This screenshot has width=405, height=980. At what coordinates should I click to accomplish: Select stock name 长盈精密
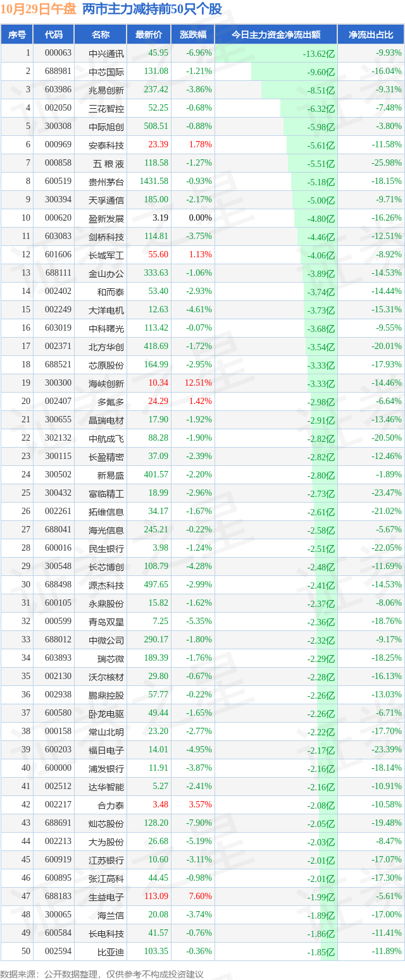pyautogui.click(x=106, y=456)
